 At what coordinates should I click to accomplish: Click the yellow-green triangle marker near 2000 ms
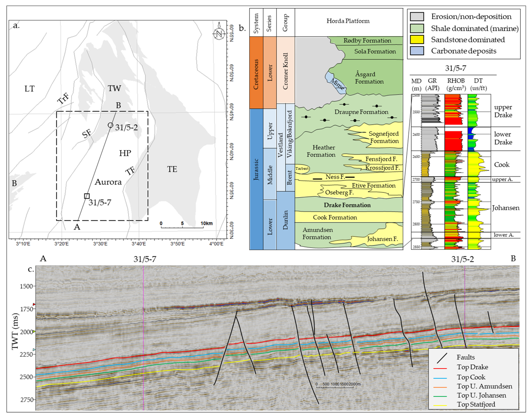(34, 331)
